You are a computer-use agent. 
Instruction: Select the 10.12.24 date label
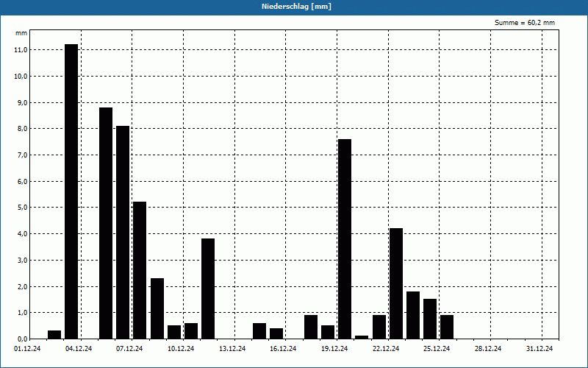point(181,349)
